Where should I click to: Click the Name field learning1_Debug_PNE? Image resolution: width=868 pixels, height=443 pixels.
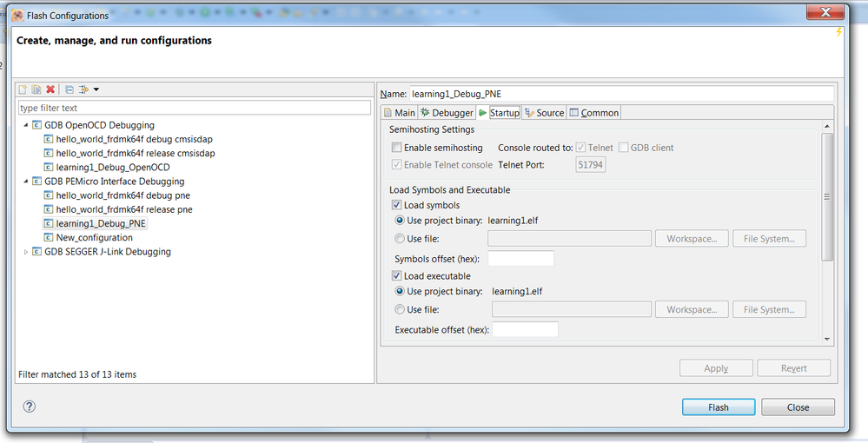tap(621, 94)
